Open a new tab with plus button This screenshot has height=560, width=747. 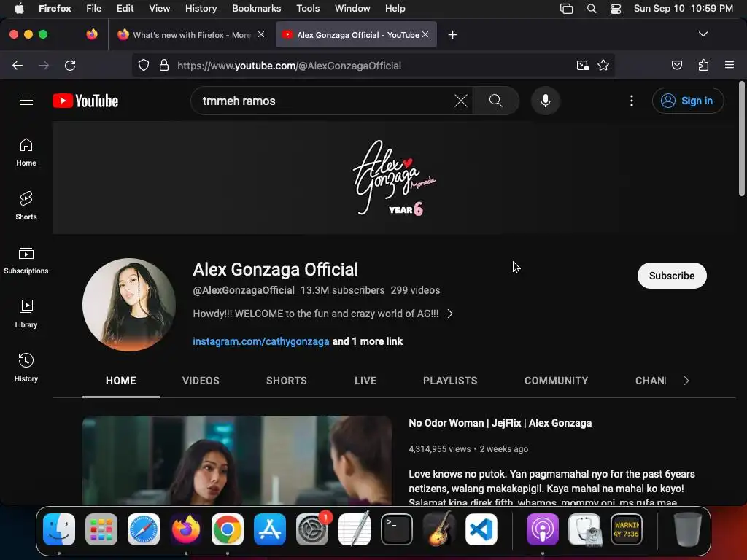point(452,35)
